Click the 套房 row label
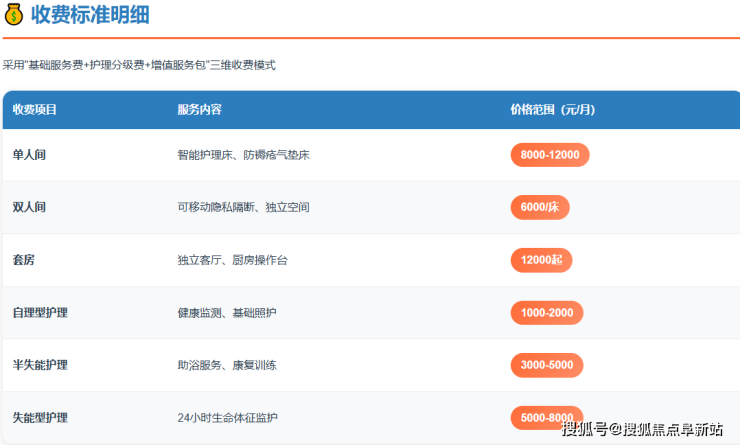The width and height of the screenshot is (740, 445). pos(23,260)
